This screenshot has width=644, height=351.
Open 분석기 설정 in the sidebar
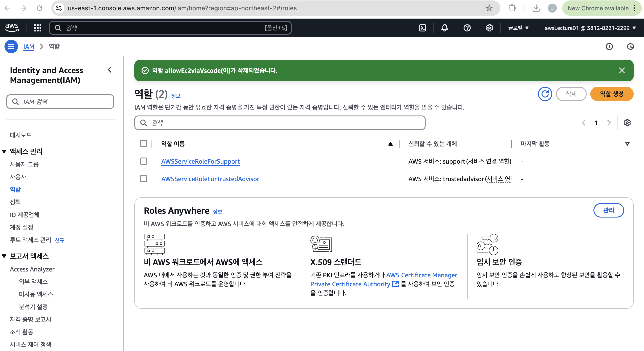coord(33,307)
